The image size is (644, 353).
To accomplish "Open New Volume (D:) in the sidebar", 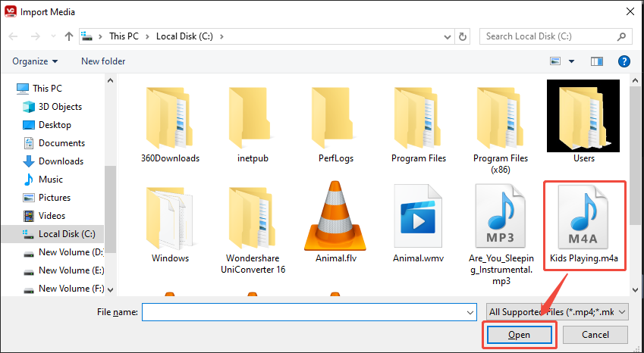I will pos(63,252).
